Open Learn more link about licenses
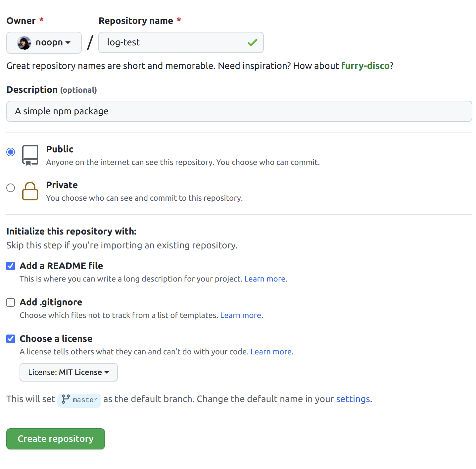This screenshot has width=476, height=469. click(272, 352)
